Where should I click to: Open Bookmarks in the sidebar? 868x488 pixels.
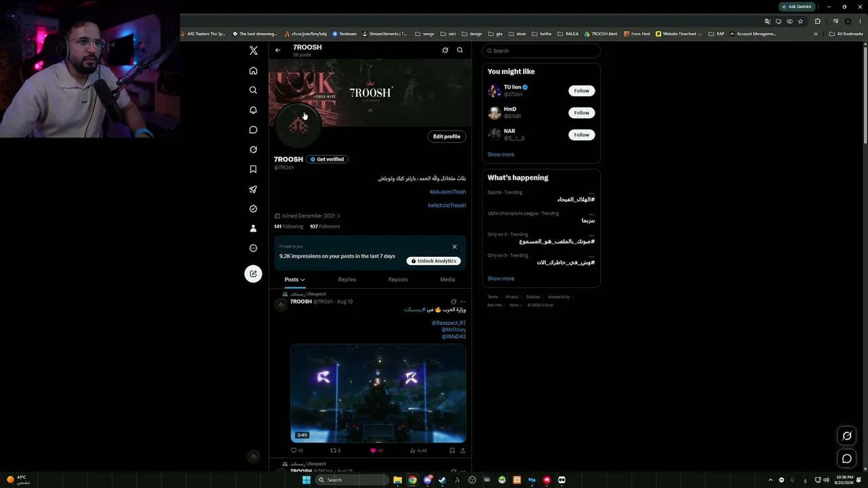pyautogui.click(x=253, y=169)
